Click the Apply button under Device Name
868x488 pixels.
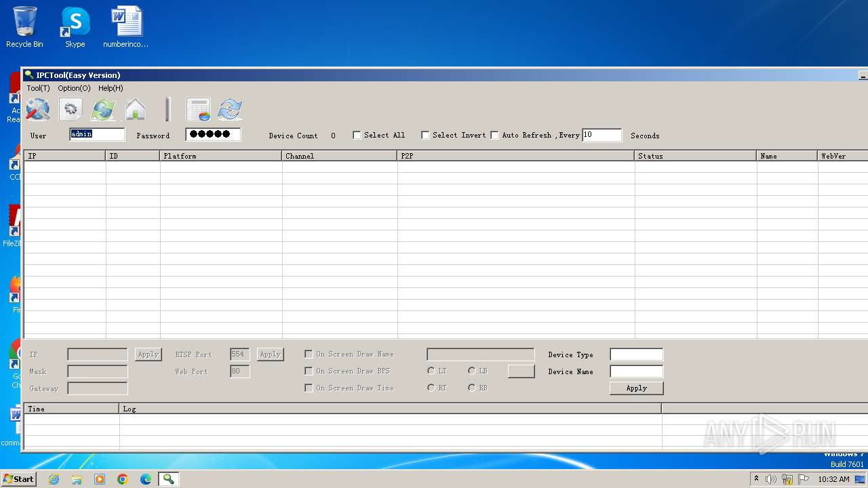coord(636,388)
